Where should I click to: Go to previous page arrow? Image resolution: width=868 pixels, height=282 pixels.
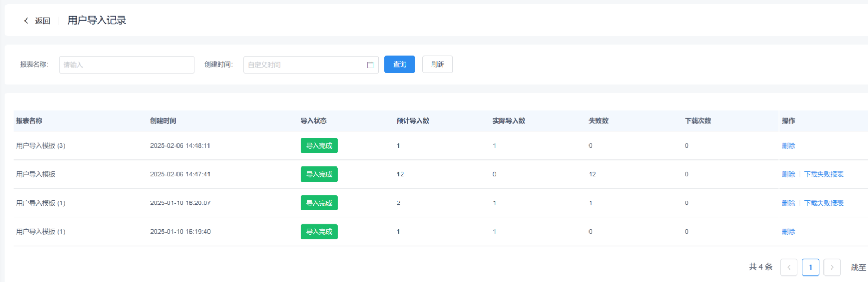tap(788, 267)
